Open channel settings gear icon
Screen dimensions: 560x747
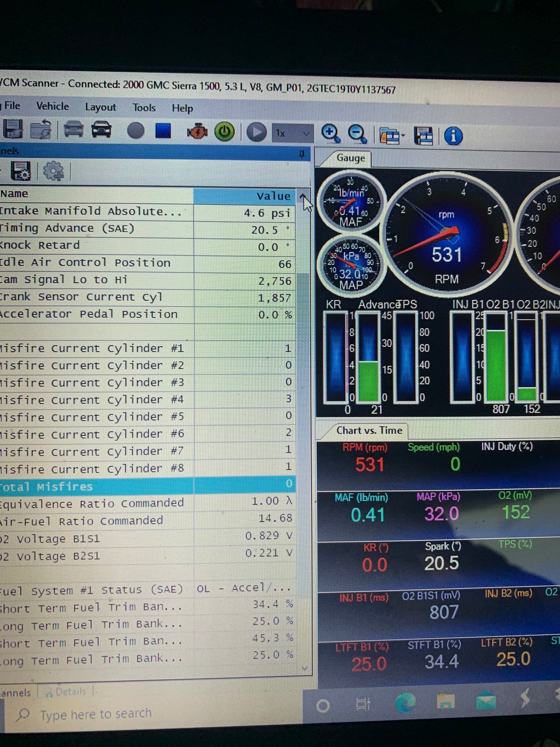53,171
